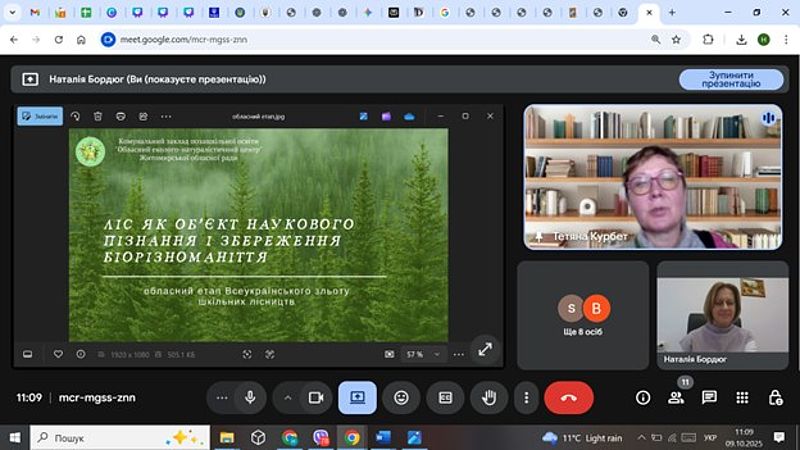Show the participants list

pos(676,397)
